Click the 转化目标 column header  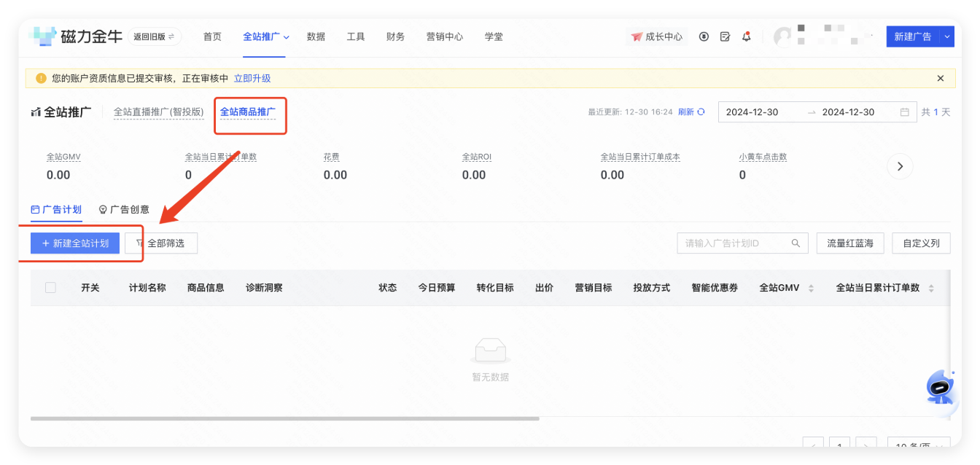click(495, 288)
